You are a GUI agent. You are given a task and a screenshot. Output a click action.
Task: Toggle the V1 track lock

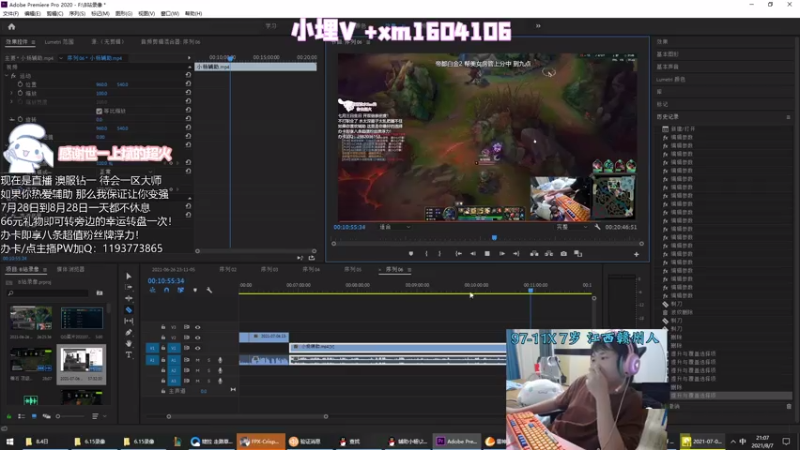click(x=163, y=348)
